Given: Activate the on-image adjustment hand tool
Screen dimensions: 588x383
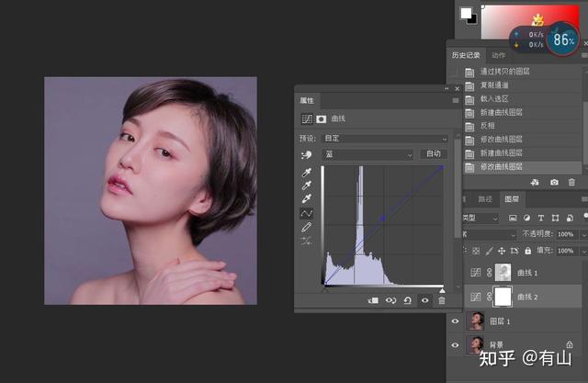Looking at the screenshot, I should pyautogui.click(x=306, y=155).
